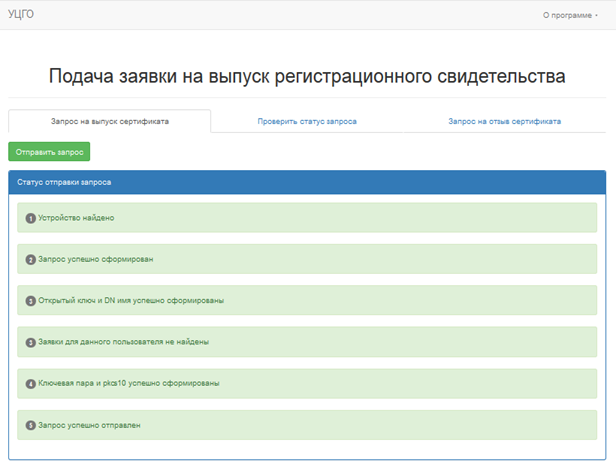Click the УЦГО brand link

tap(21, 14)
